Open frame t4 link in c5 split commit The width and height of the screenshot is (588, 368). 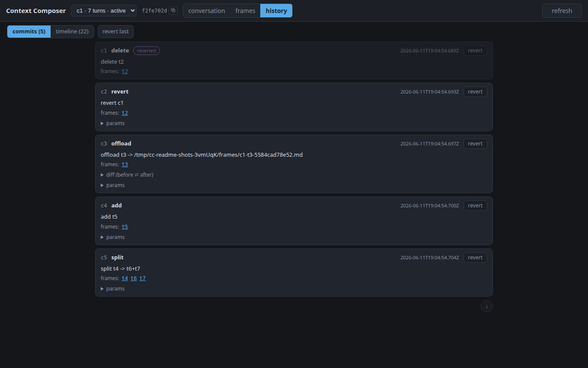point(125,278)
